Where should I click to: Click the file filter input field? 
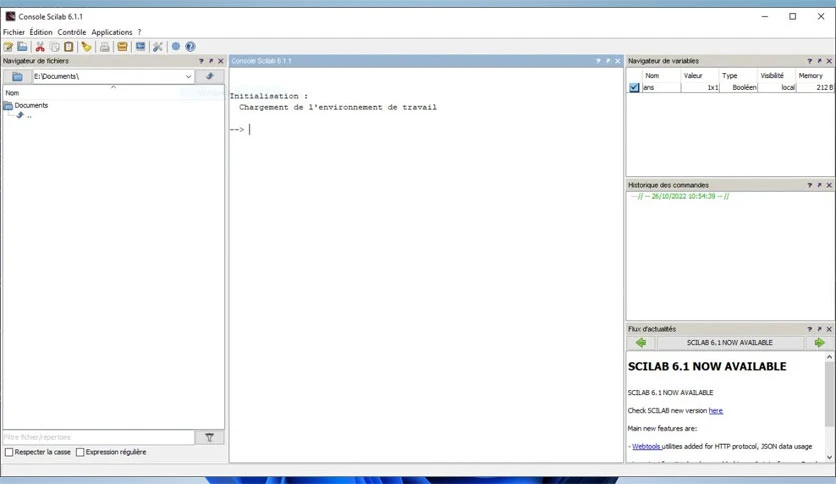coord(99,438)
